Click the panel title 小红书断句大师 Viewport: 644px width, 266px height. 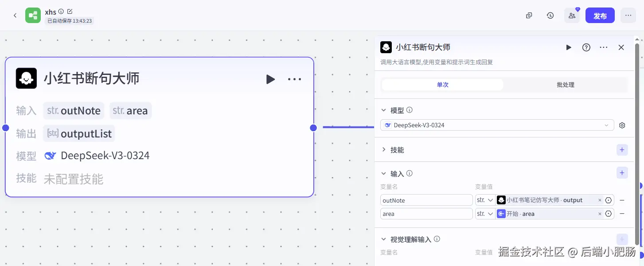[423, 47]
